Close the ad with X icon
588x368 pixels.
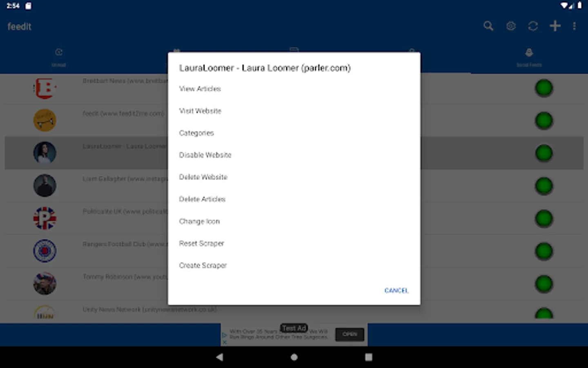tap(224, 342)
